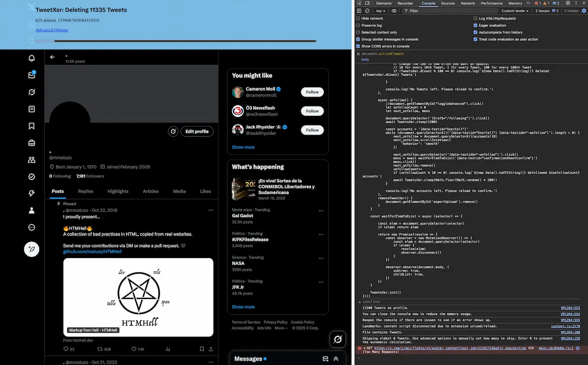Image resolution: width=588 pixels, height=365 pixels.
Task: Click the TweetXer deletion progress bar
Action: (x=175, y=41)
